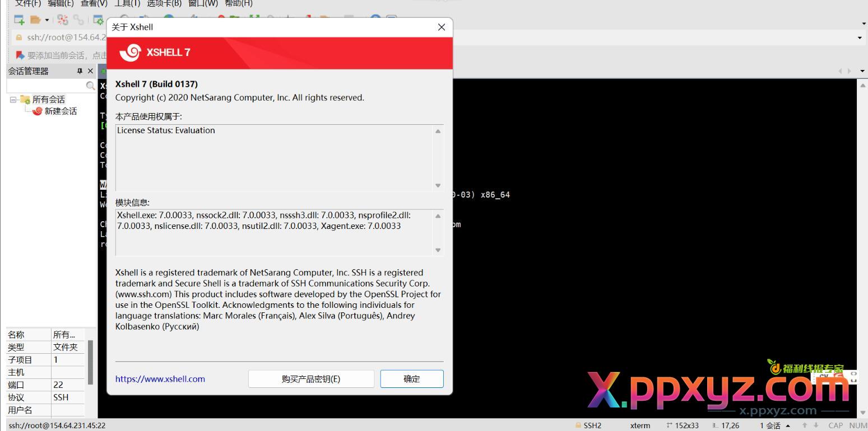Viewport: 868px width, 431px height.
Task: Focus the session manager search field
Action: click(46, 86)
